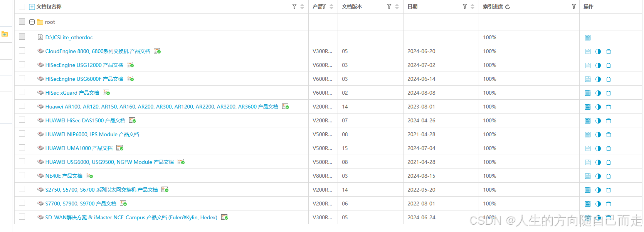Collapse the root tree node

pyautogui.click(x=32, y=22)
